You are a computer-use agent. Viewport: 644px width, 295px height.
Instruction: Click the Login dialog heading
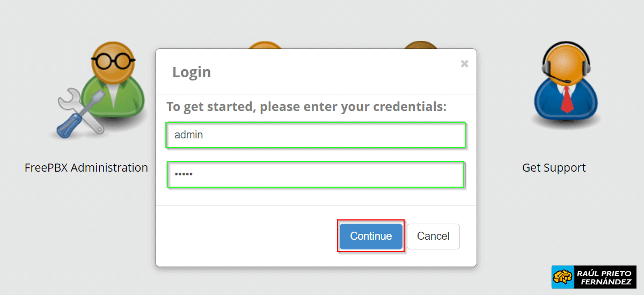192,72
